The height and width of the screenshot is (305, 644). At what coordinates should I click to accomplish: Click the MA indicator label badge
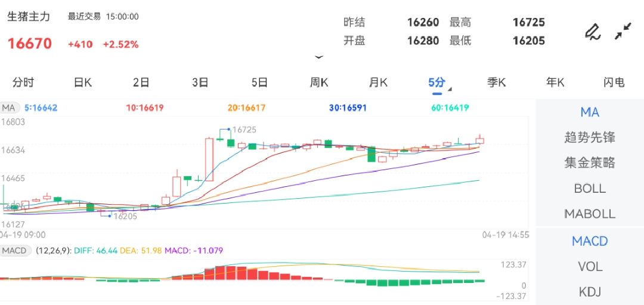[x=9, y=108]
